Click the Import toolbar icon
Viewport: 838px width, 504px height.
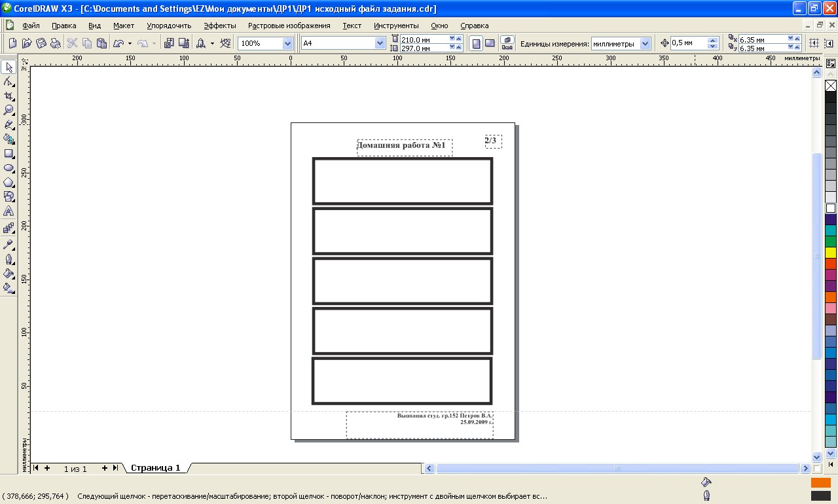click(x=169, y=43)
